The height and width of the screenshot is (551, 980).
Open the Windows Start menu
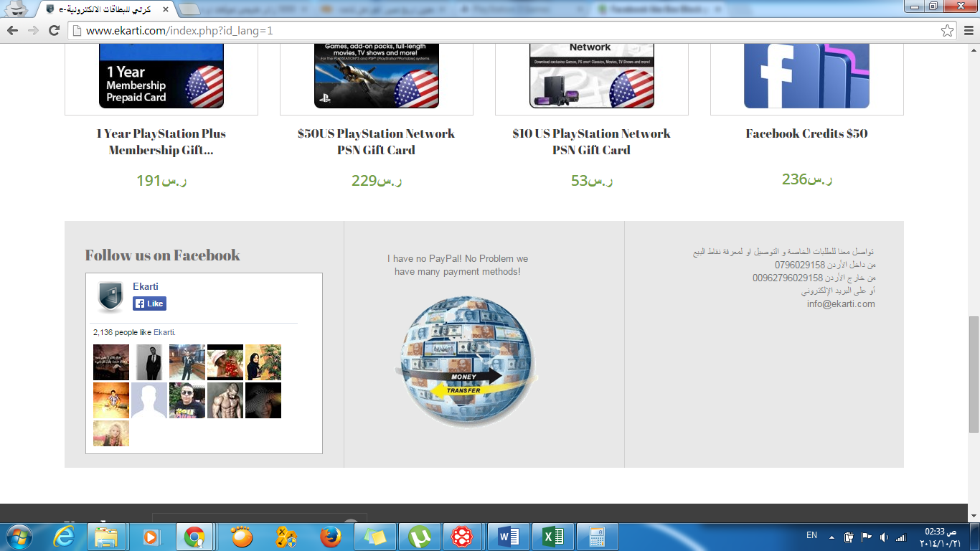click(18, 537)
